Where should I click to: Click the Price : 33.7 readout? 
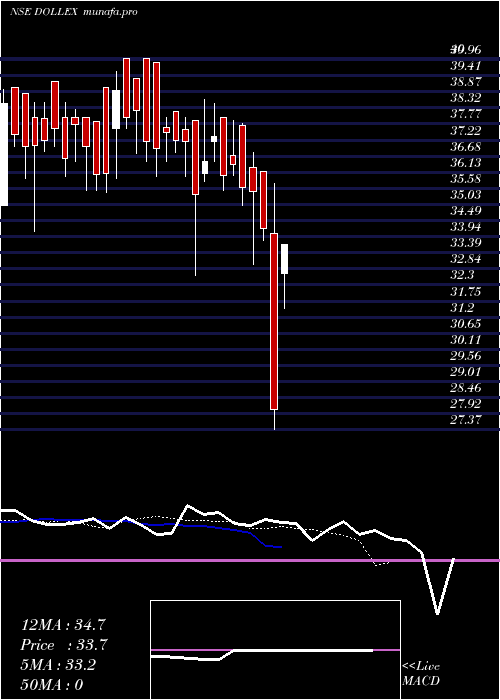63,645
